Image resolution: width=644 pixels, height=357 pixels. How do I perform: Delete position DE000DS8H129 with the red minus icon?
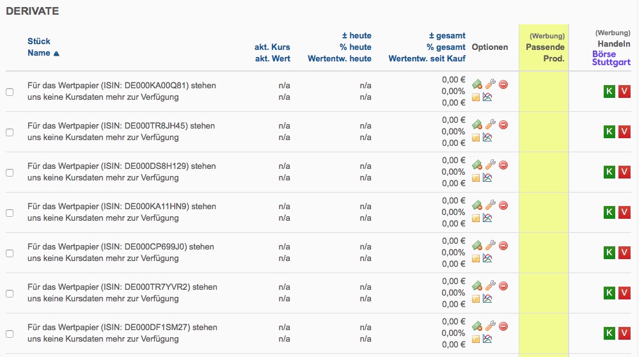coord(503,165)
